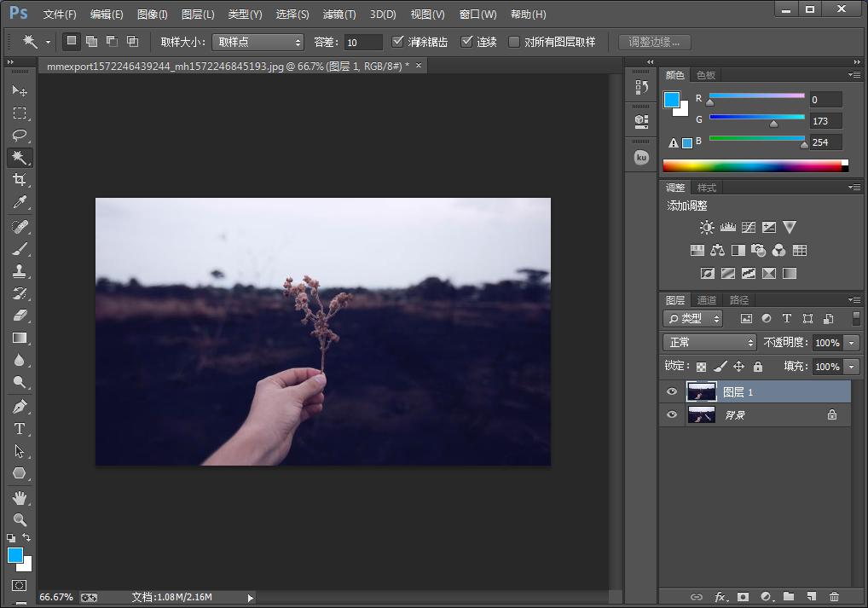Open the 滤镜(T) filter menu
Screen dimensions: 868x608
[339, 14]
